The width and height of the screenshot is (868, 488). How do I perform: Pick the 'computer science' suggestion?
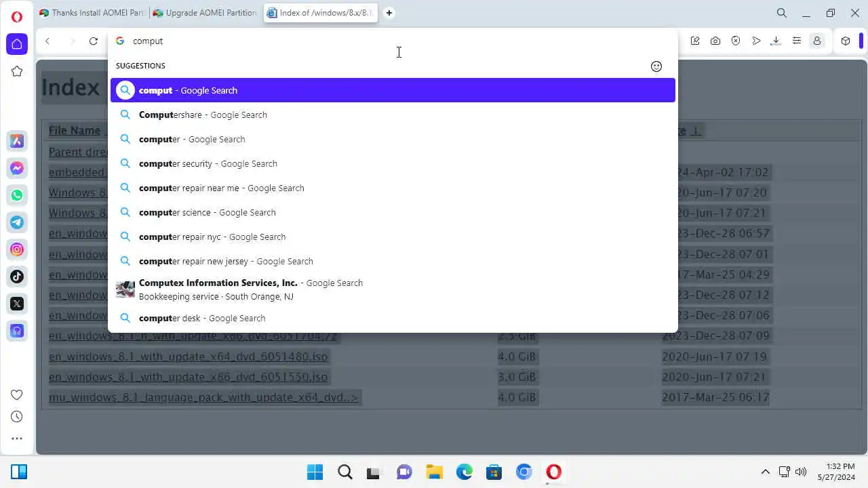tap(393, 212)
